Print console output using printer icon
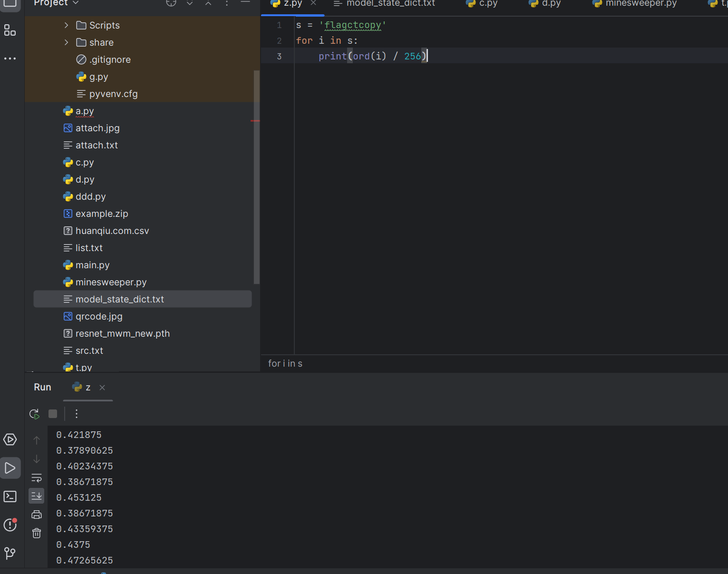This screenshot has width=728, height=574. point(37,515)
